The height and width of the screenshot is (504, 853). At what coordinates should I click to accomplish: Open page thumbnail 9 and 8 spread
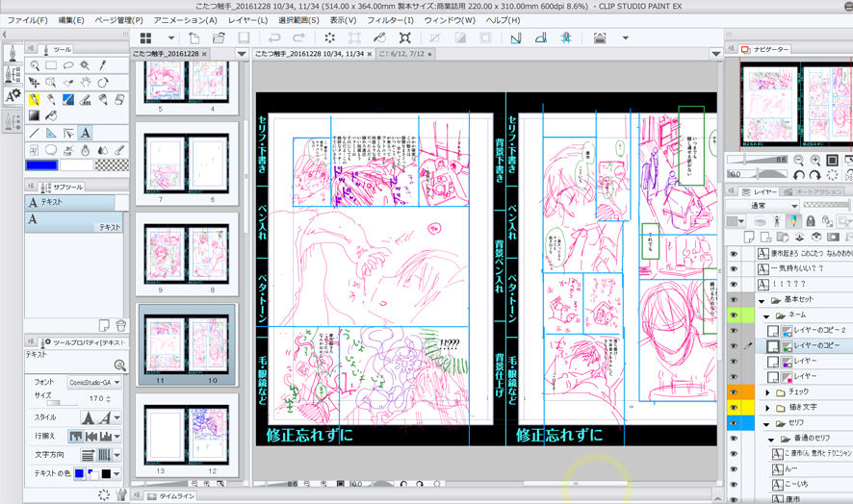(x=186, y=253)
